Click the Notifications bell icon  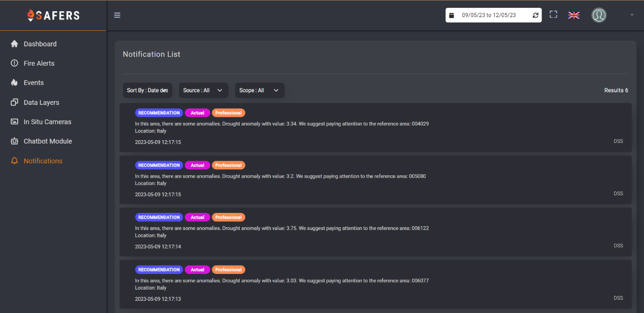[x=14, y=161]
